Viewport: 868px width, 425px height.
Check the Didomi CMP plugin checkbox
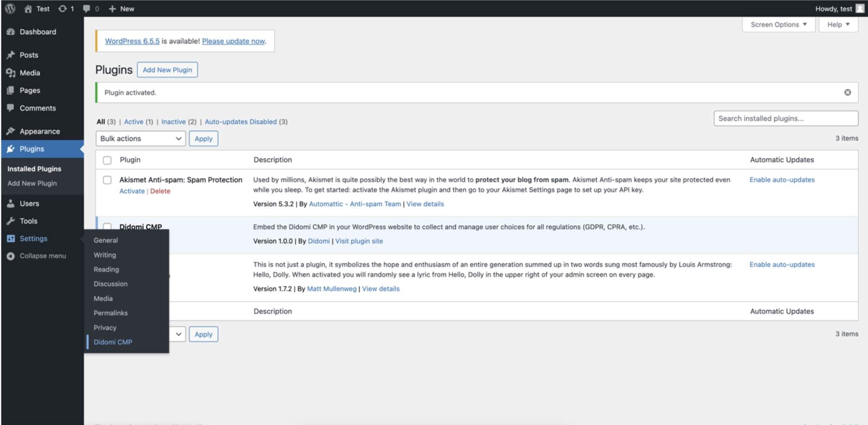click(107, 227)
